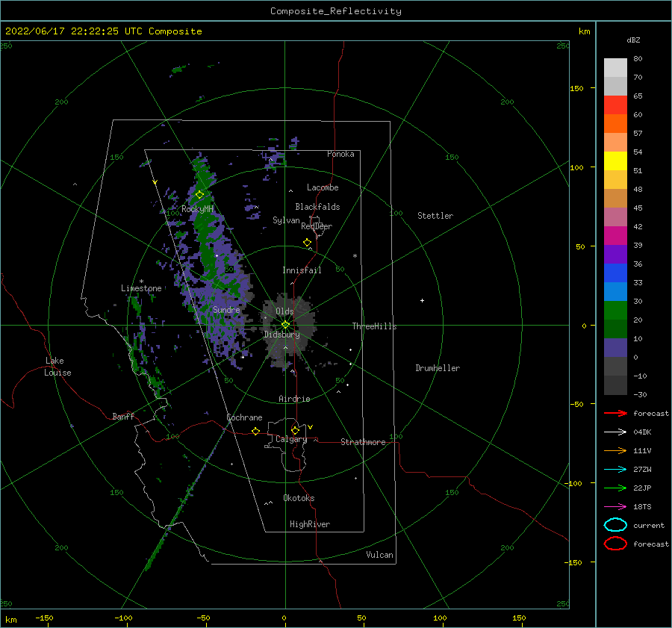672x628 pixels.
Task: Click the yellow diamond marker below RedDeer
Action: point(307,243)
